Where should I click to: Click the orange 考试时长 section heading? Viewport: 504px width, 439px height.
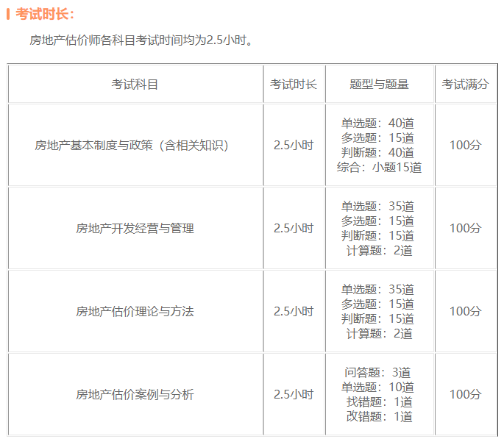click(x=45, y=14)
